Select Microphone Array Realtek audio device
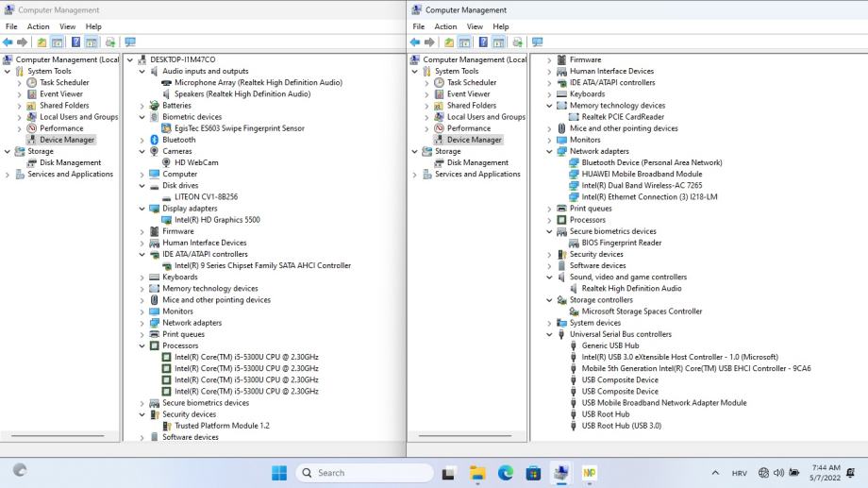The width and height of the screenshot is (868, 488). pos(258,82)
